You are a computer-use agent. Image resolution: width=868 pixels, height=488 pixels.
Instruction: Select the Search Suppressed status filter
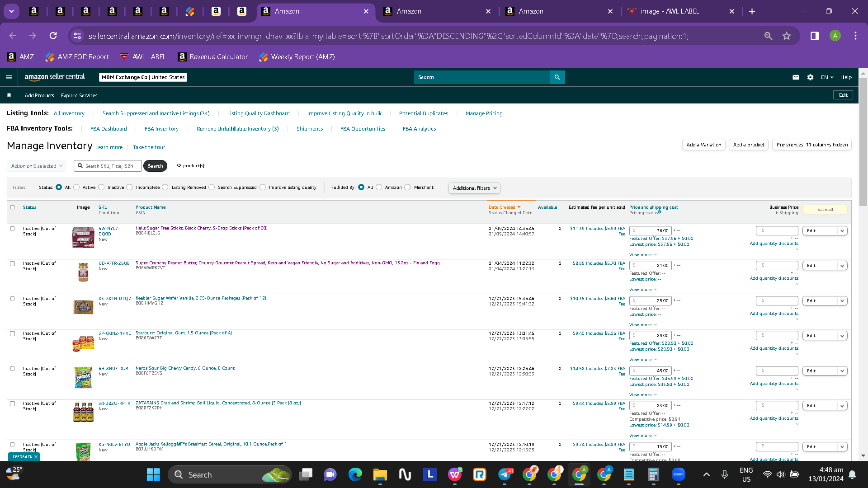(212, 187)
